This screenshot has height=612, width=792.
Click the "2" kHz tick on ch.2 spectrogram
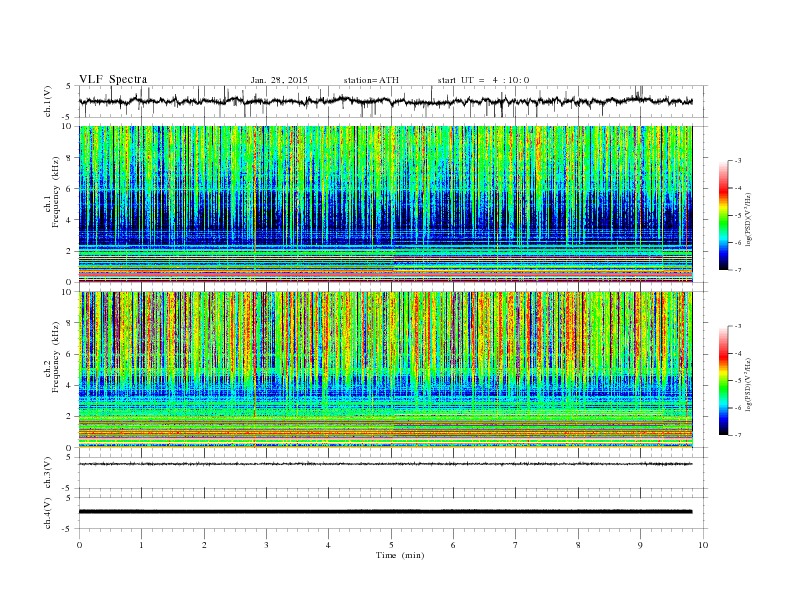click(x=69, y=417)
